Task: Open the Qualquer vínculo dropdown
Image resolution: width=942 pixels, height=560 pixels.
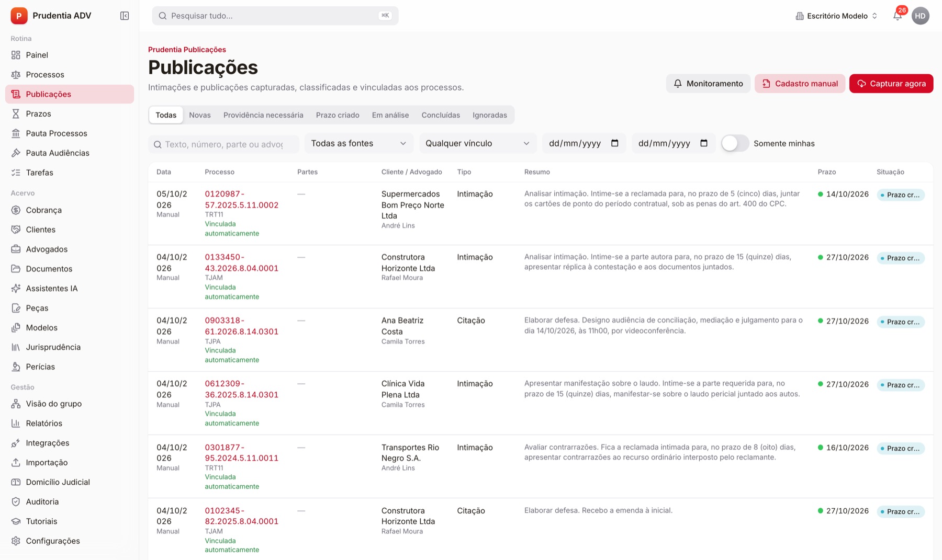Action: (x=477, y=143)
